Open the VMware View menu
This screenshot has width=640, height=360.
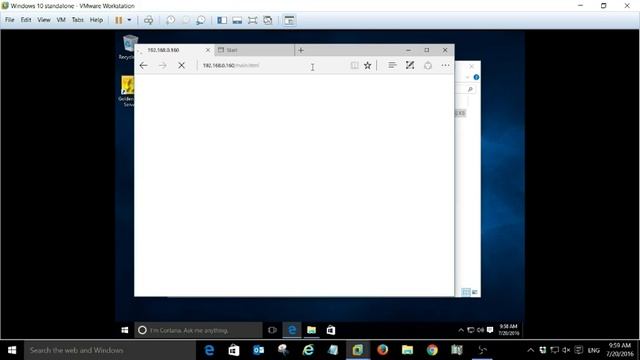pos(44,20)
